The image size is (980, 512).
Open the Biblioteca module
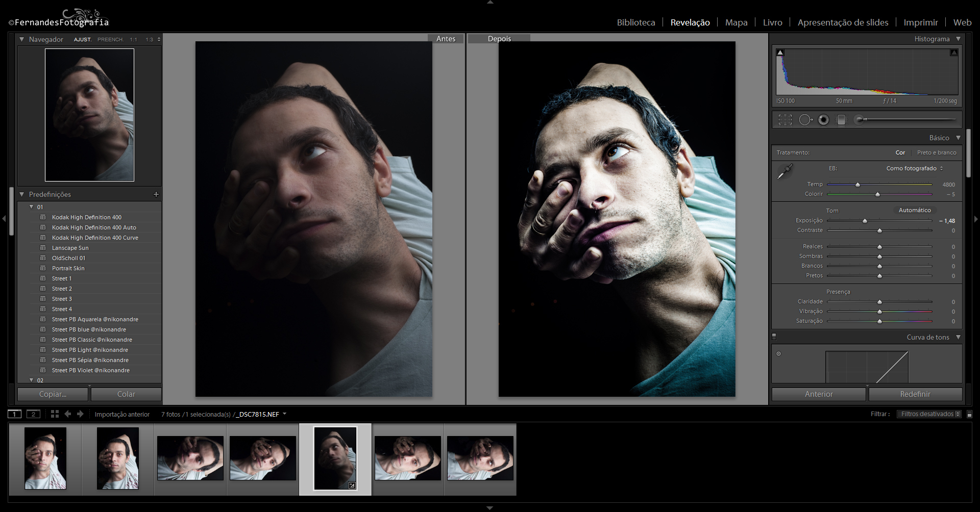click(x=635, y=22)
